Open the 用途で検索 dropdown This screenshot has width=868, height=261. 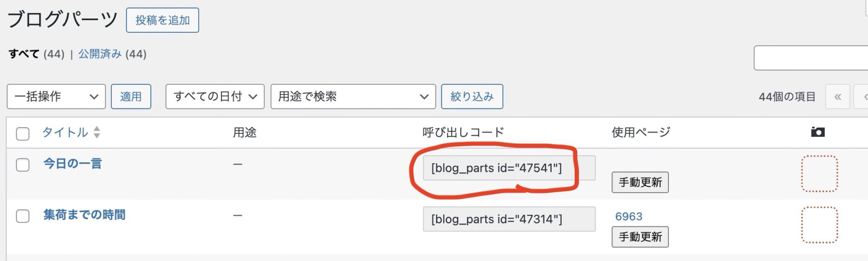click(353, 97)
